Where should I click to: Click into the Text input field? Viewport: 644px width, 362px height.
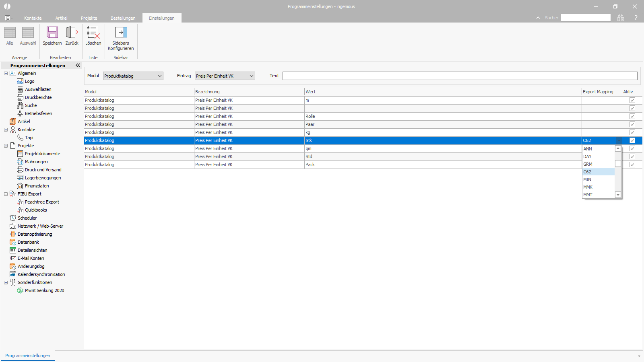pos(460,76)
